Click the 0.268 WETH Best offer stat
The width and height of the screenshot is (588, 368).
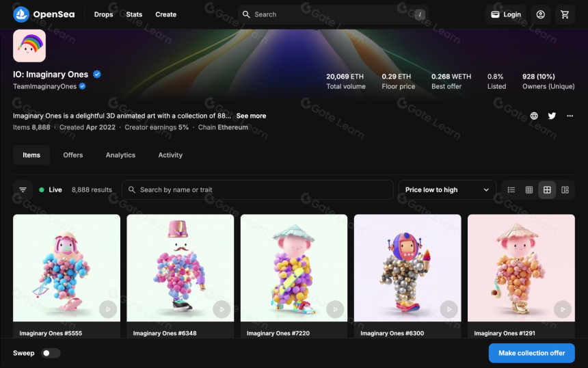point(451,81)
